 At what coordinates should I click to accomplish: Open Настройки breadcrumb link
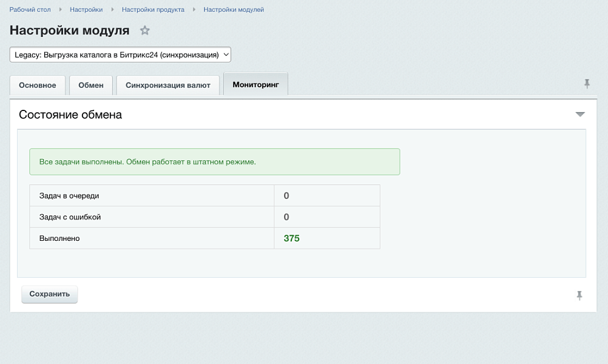point(86,10)
